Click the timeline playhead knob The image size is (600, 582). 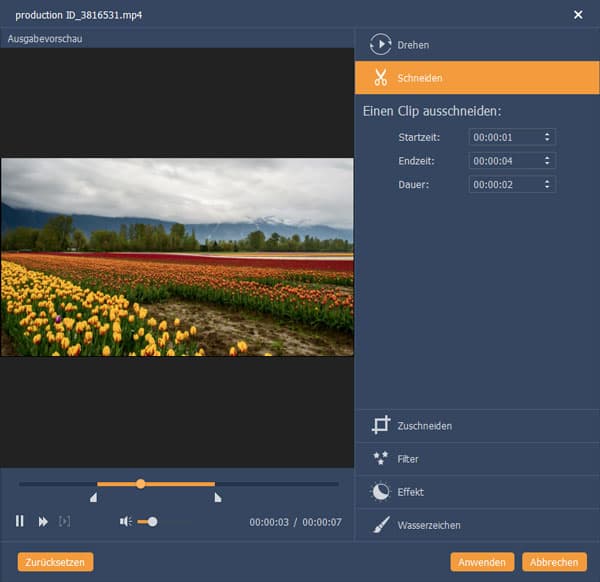pyautogui.click(x=140, y=484)
